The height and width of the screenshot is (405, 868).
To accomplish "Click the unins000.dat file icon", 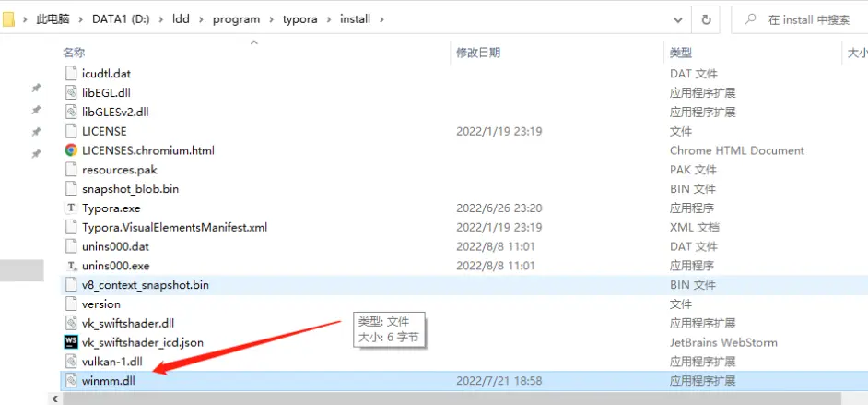I will point(70,246).
